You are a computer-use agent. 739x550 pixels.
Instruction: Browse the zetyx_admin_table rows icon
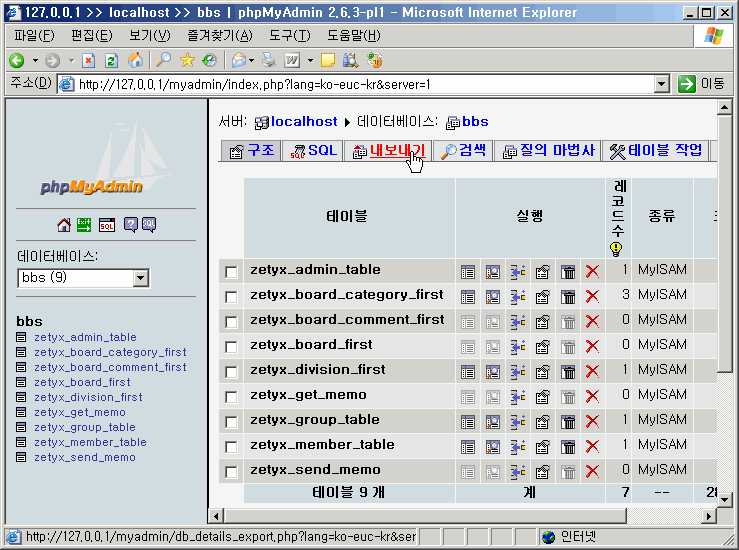pyautogui.click(x=468, y=272)
